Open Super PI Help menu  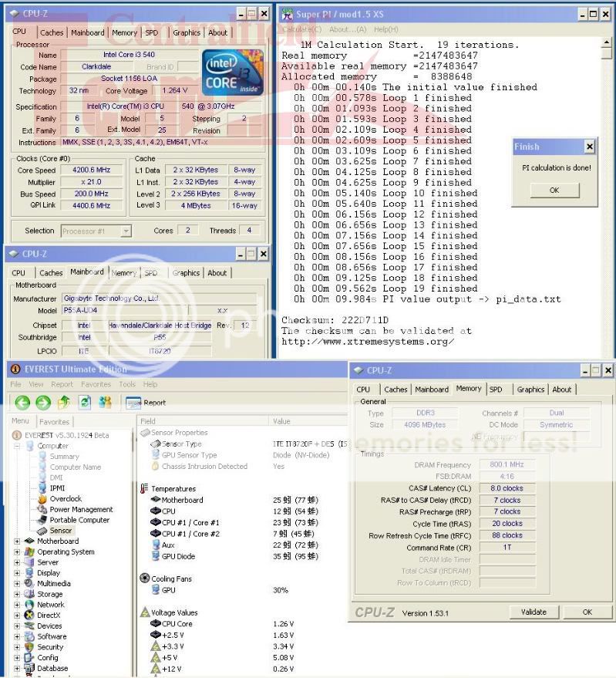[386, 29]
